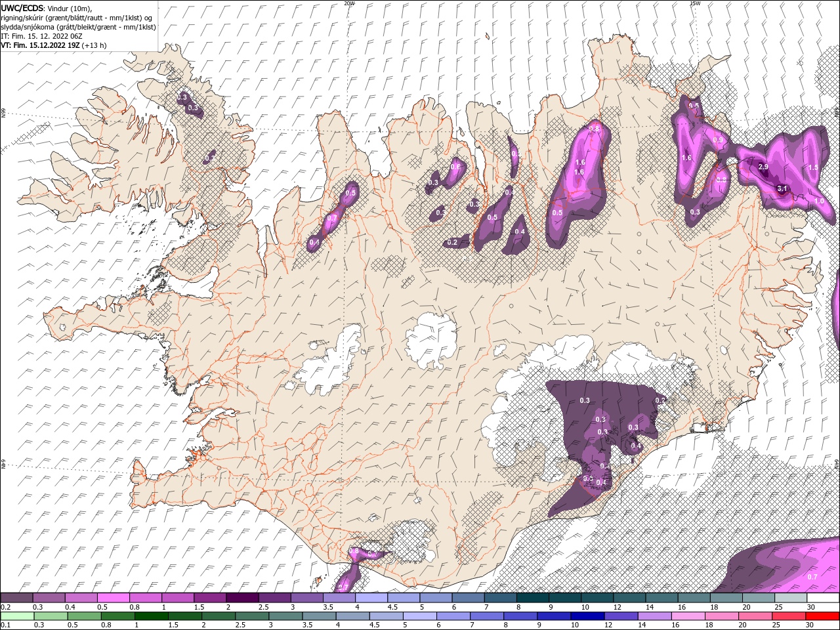Pick the white snow swatch starting at 30
This screenshot has width=840, height=630.
(x=823, y=598)
